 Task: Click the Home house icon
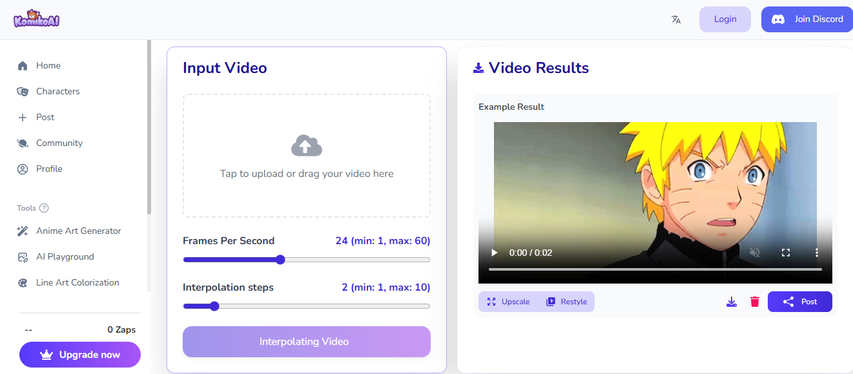click(22, 66)
